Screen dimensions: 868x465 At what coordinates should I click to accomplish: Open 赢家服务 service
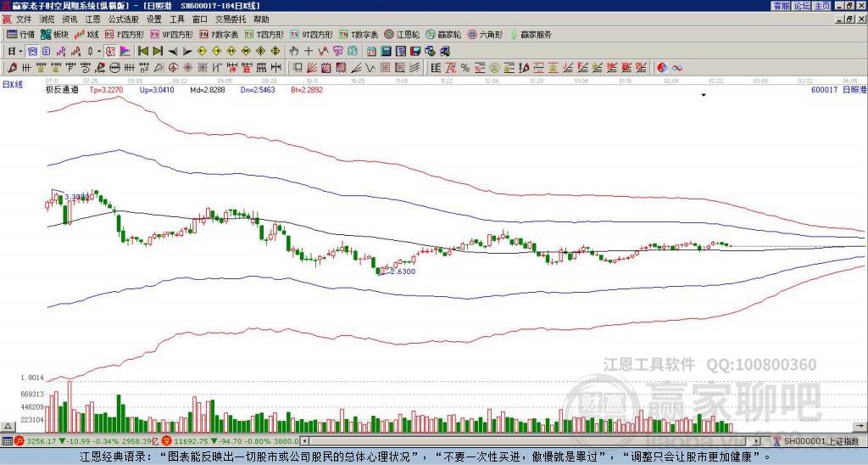point(531,34)
